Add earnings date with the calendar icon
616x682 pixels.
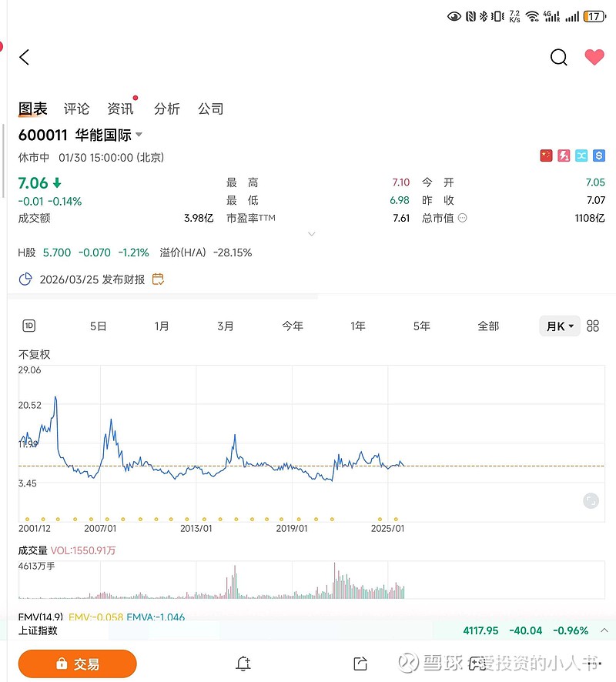tap(158, 279)
